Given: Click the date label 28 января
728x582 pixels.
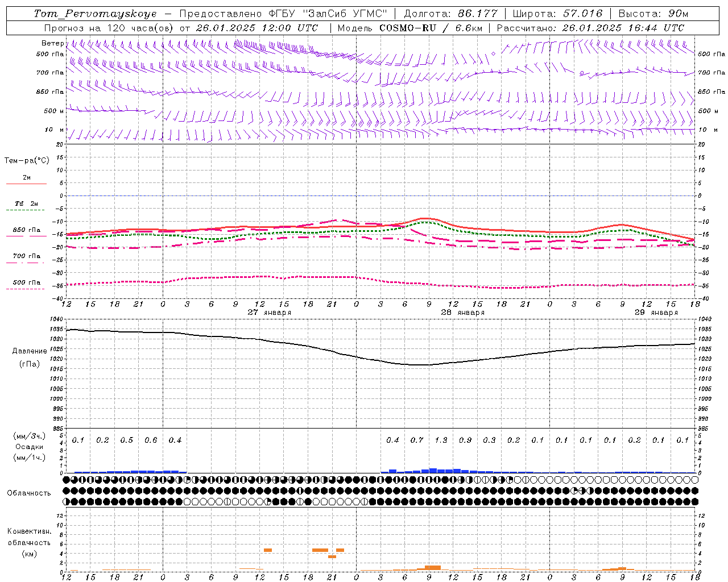Looking at the screenshot, I should tap(463, 312).
